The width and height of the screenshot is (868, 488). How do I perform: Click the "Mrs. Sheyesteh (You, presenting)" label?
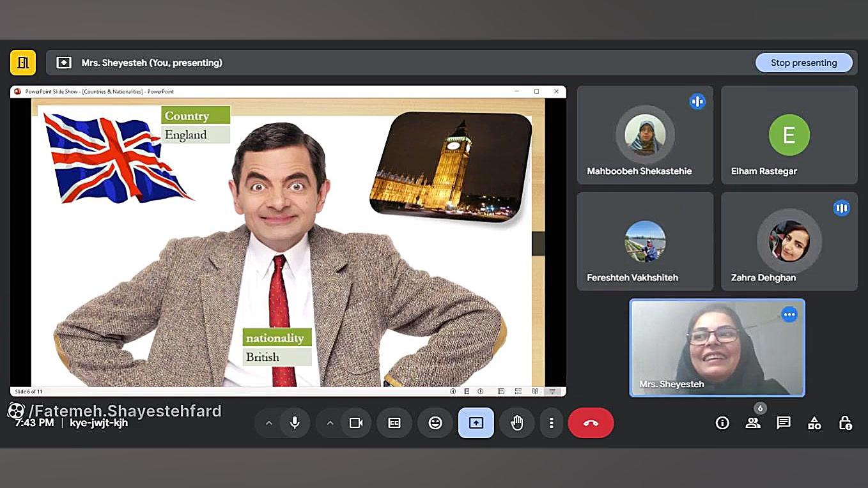[152, 63]
